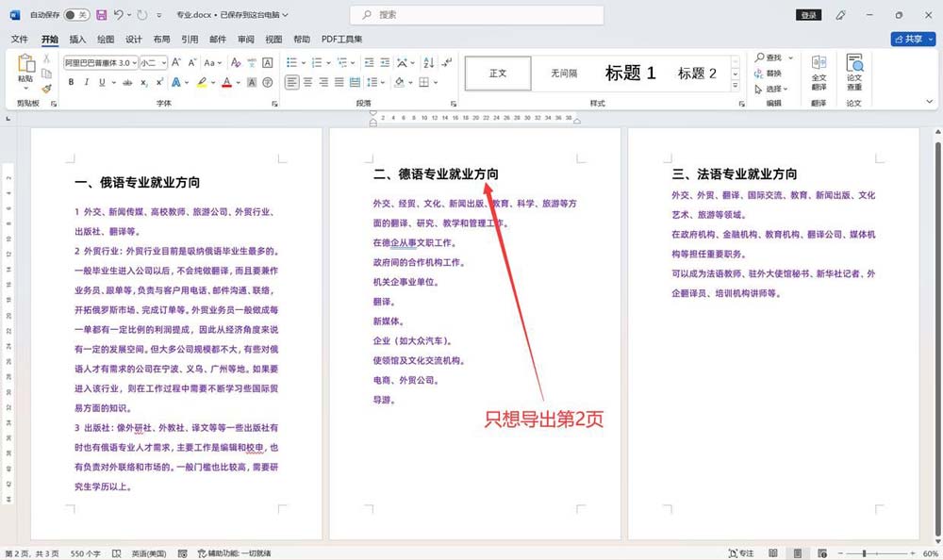Toggle the 自动保存 AutoSave switch
The height and width of the screenshot is (560, 943).
tap(78, 14)
